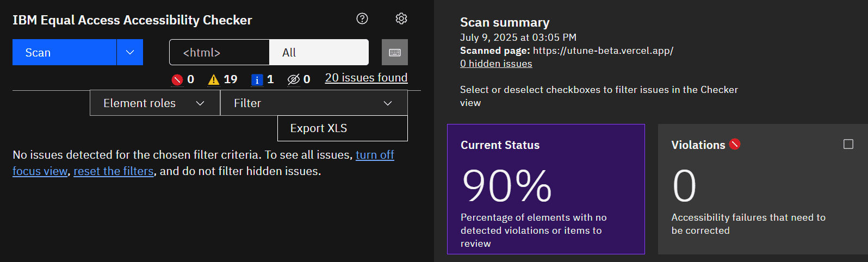Viewport: 868px width, 262px height.
Task: Select the Current Status 90% tile
Action: pos(545,189)
